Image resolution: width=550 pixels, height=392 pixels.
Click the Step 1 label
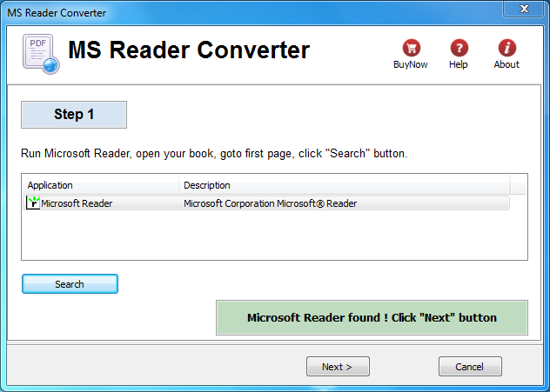pos(74,115)
